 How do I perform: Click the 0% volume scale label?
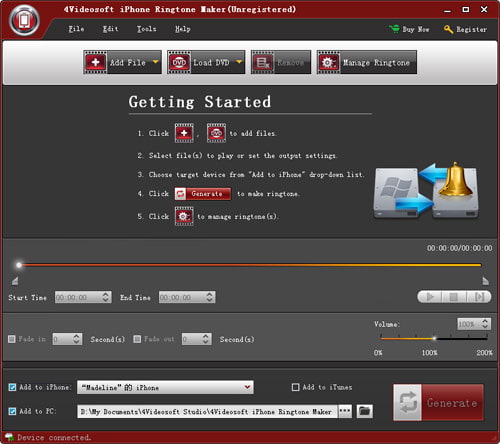pyautogui.click(x=378, y=353)
